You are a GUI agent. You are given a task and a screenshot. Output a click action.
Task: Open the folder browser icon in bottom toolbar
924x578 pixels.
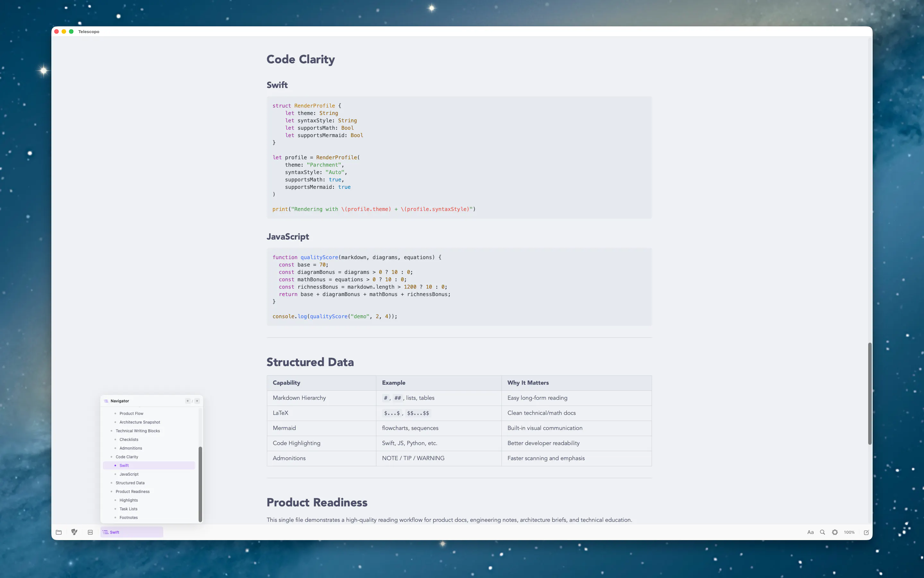59,532
